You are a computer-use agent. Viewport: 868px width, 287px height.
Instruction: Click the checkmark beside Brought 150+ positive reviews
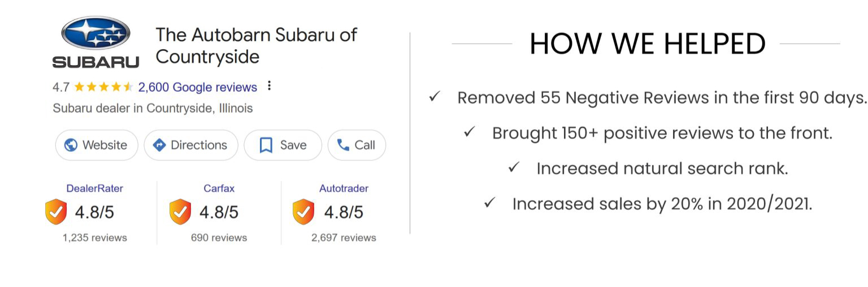tap(469, 132)
